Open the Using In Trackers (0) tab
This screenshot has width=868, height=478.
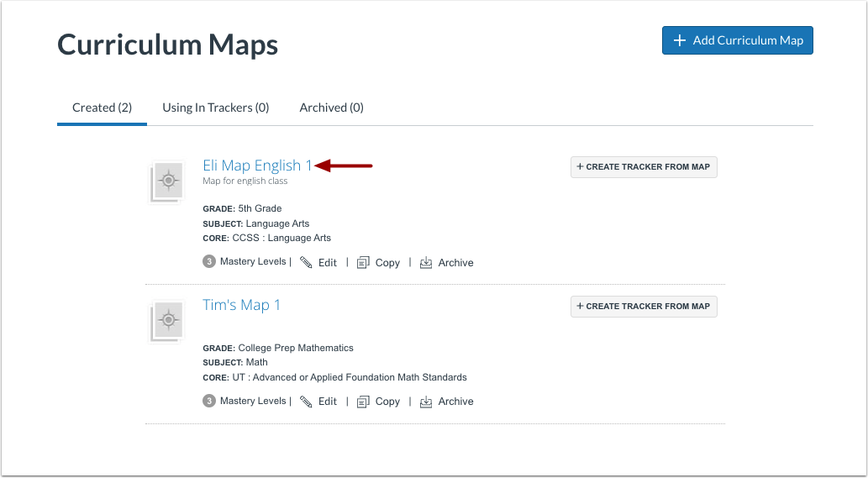click(x=215, y=108)
